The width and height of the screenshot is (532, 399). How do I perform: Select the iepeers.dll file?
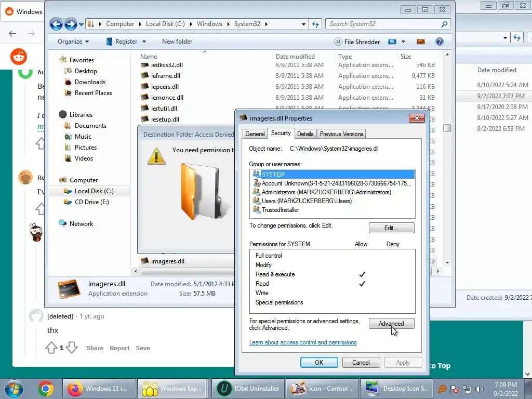click(165, 87)
